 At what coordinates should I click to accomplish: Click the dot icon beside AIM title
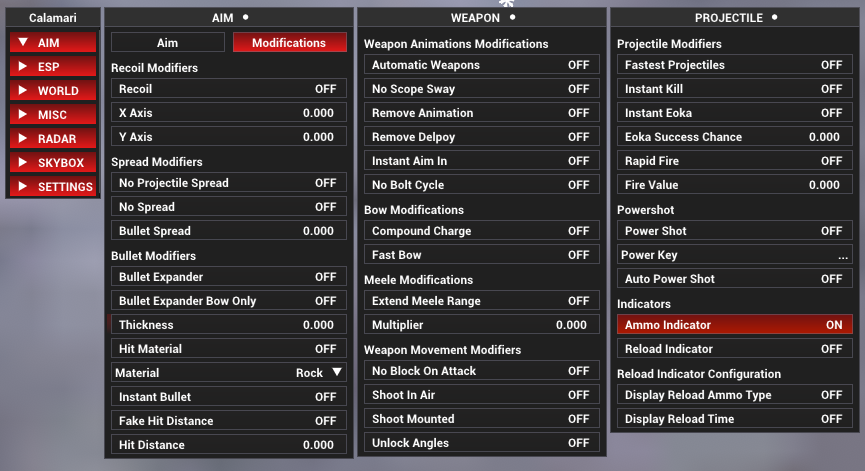(x=245, y=17)
